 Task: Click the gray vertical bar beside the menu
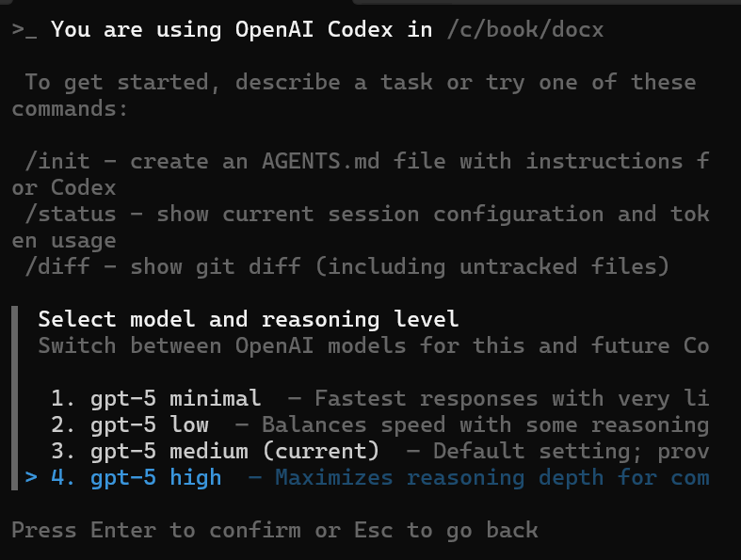pos(15,395)
